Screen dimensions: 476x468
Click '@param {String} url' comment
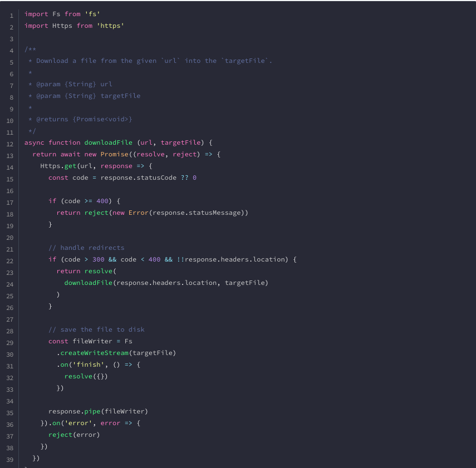pyautogui.click(x=71, y=84)
